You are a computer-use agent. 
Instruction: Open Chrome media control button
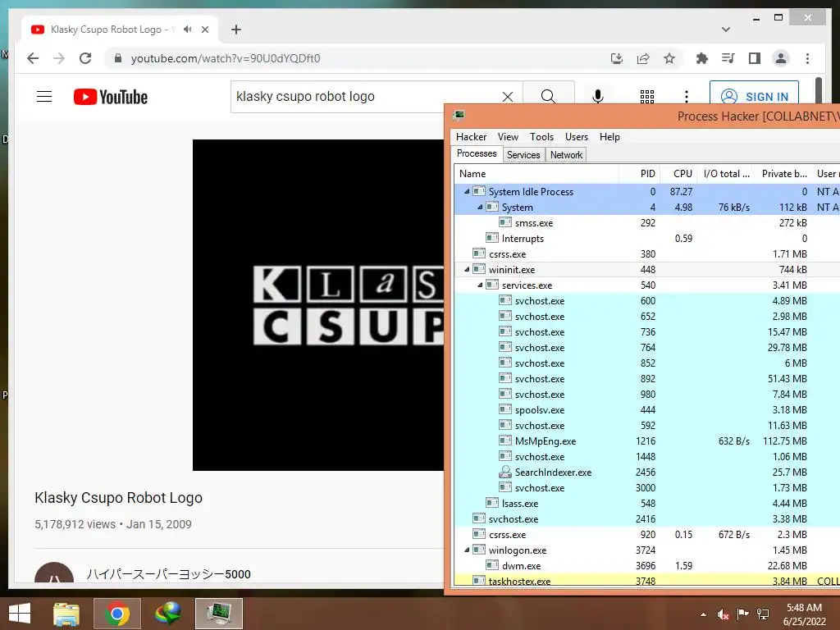[728, 58]
